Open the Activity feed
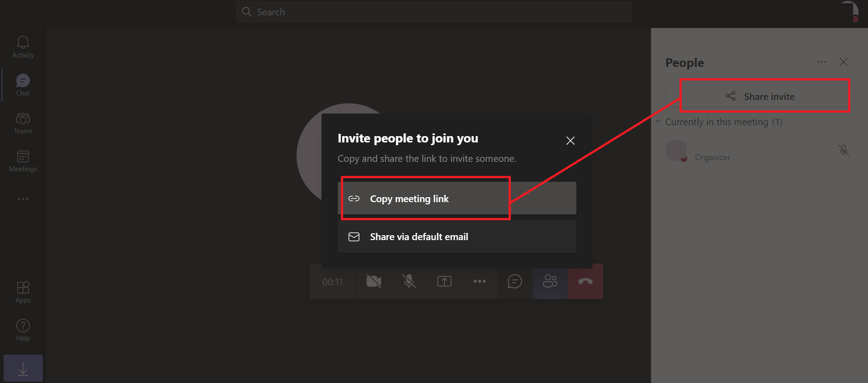The width and height of the screenshot is (868, 383). 23,47
